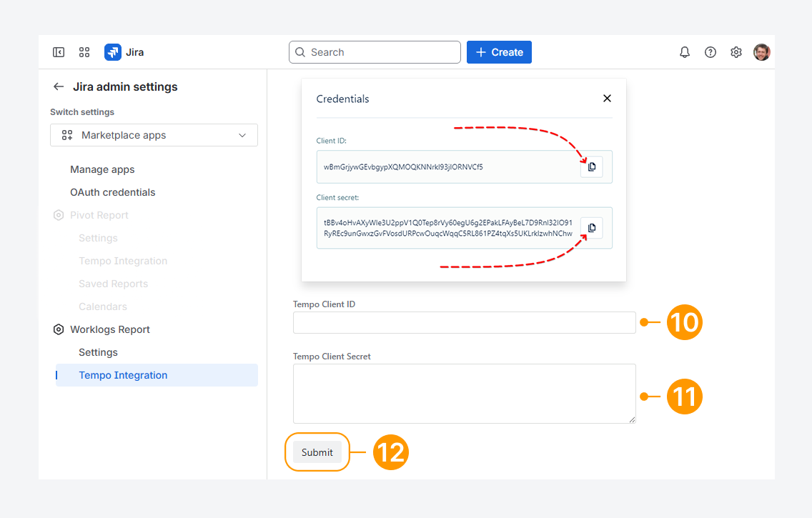Open the settings gear icon

(x=736, y=52)
